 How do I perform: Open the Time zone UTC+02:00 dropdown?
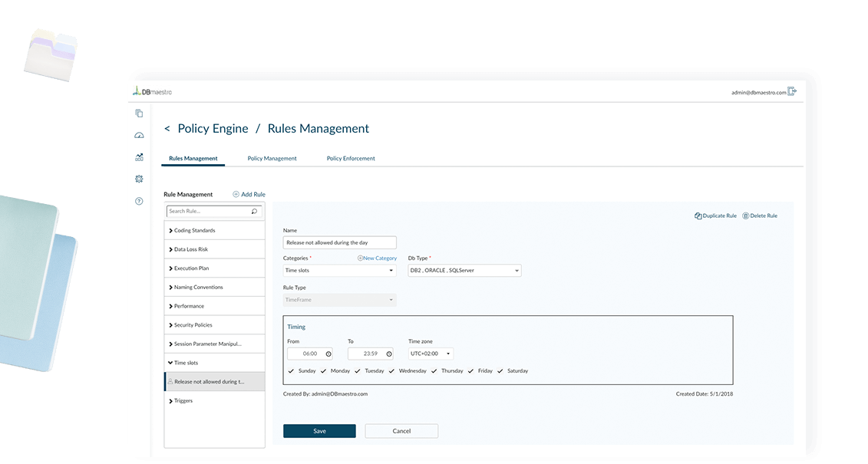431,354
